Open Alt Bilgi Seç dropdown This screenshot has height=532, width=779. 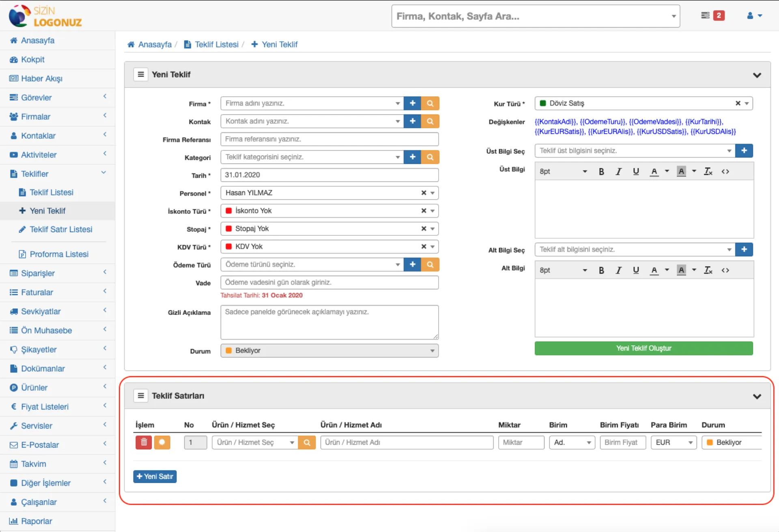pos(635,249)
